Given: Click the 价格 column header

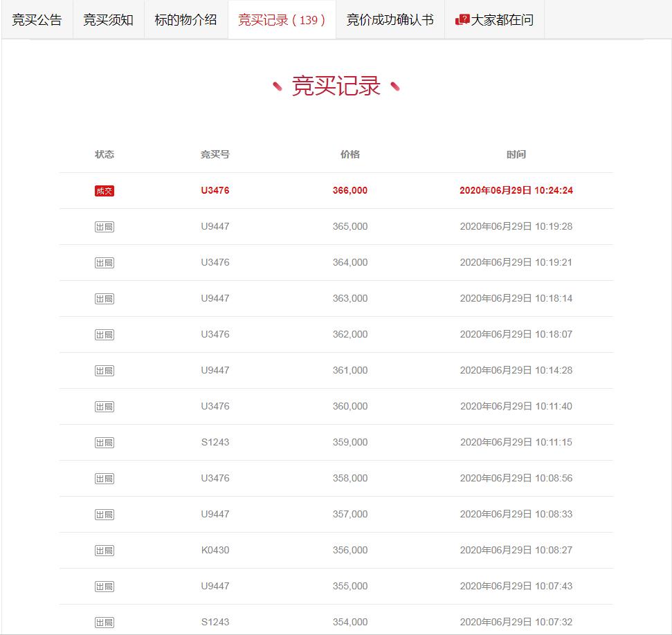Looking at the screenshot, I should [350, 155].
